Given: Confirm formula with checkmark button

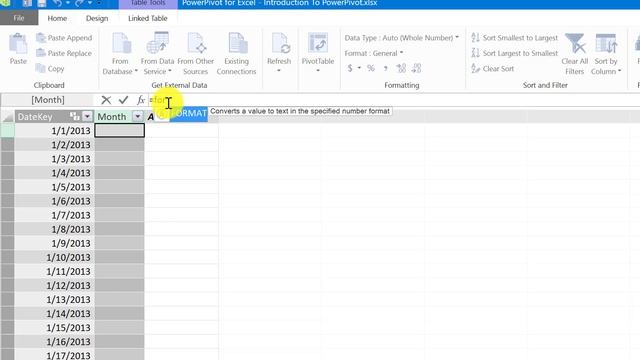Looking at the screenshot, I should [123, 100].
